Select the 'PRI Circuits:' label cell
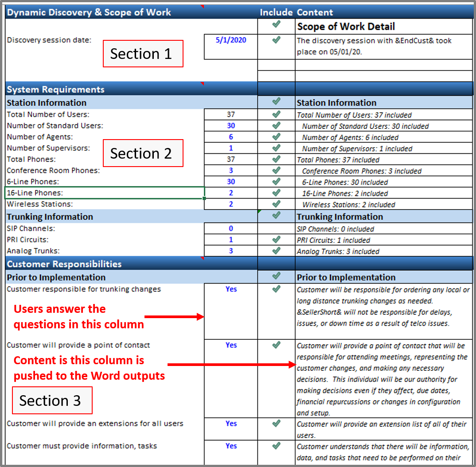The image size is (476, 467). tap(105, 240)
